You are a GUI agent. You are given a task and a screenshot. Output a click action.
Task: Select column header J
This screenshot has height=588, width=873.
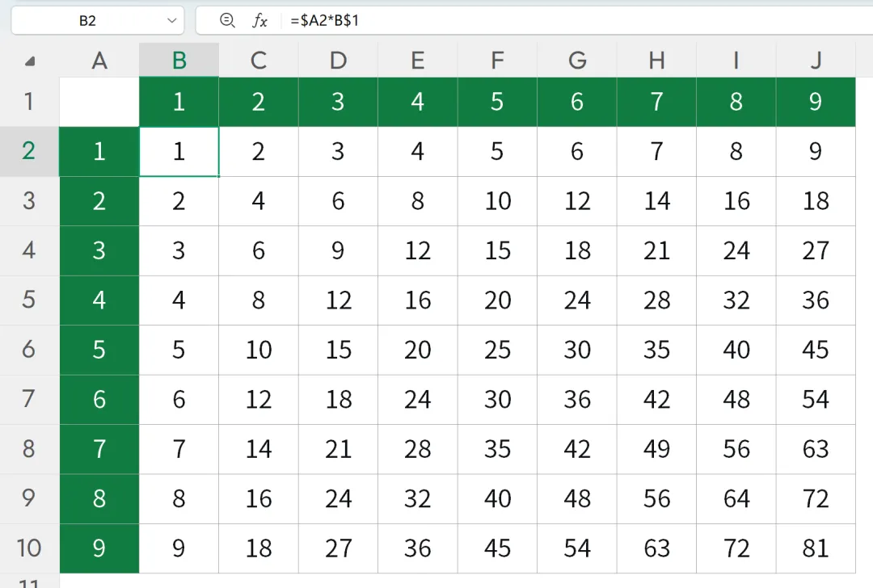click(816, 60)
